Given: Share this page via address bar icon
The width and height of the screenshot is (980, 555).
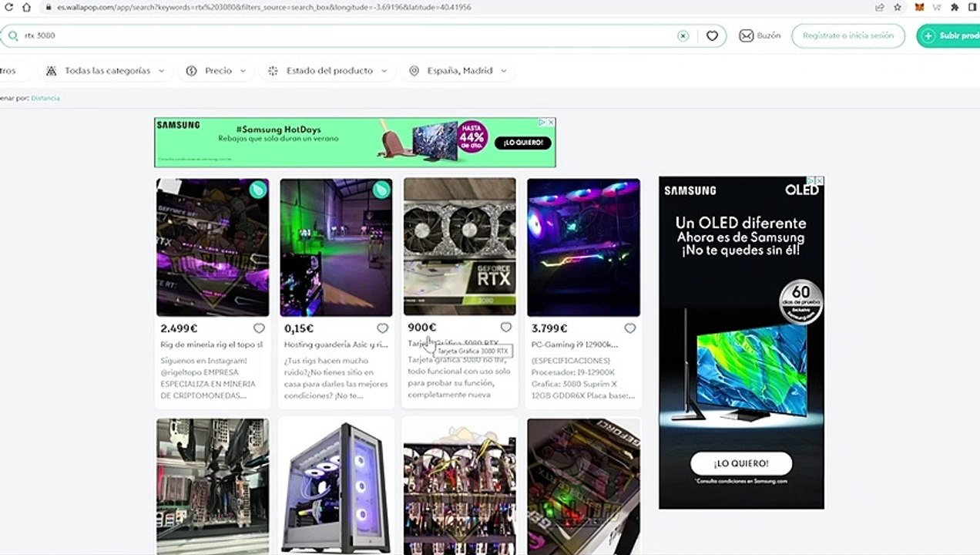Looking at the screenshot, I should pyautogui.click(x=880, y=7).
